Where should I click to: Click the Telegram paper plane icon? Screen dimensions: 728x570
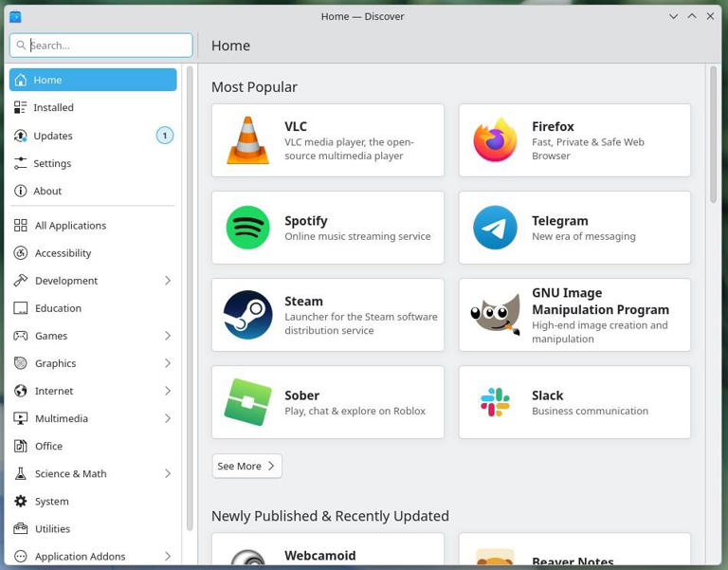coord(495,228)
